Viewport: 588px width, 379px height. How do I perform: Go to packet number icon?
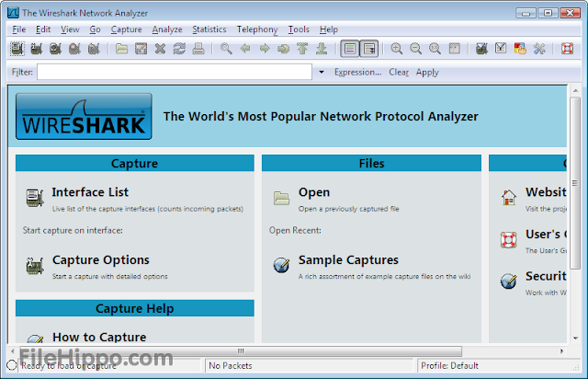click(x=284, y=49)
